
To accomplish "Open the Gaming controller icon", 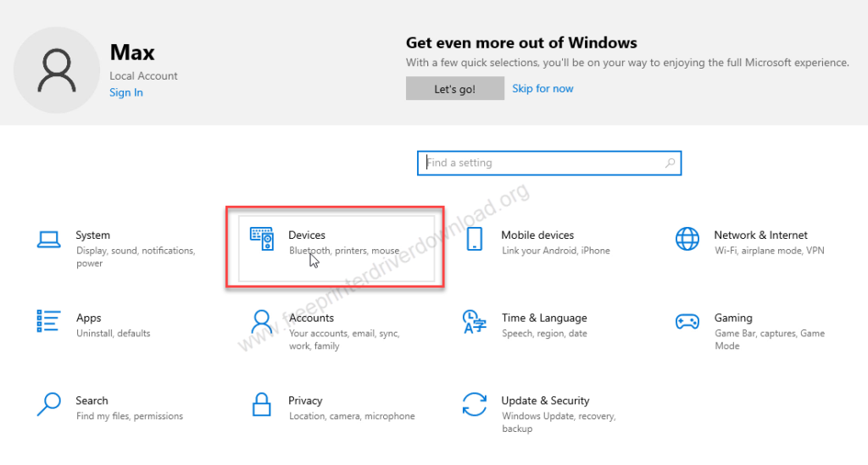I will click(x=687, y=321).
